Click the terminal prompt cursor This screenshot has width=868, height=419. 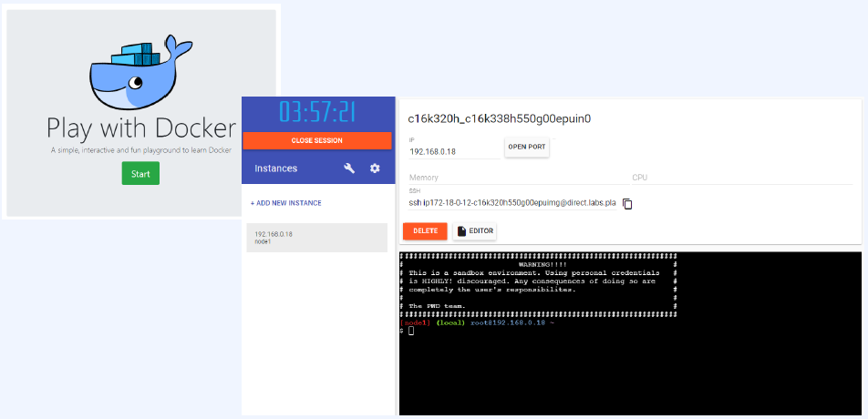click(x=411, y=331)
